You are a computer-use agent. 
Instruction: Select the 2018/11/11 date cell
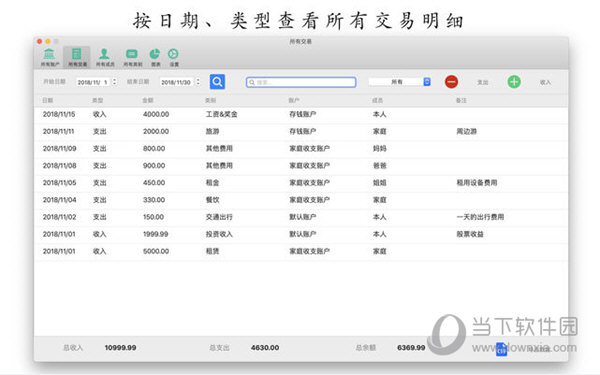point(59,131)
